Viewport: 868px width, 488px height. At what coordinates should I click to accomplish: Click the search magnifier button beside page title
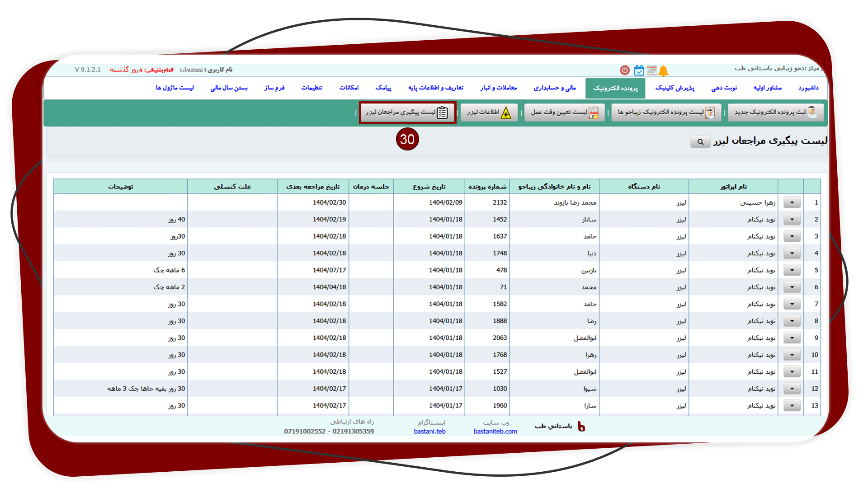pos(700,141)
